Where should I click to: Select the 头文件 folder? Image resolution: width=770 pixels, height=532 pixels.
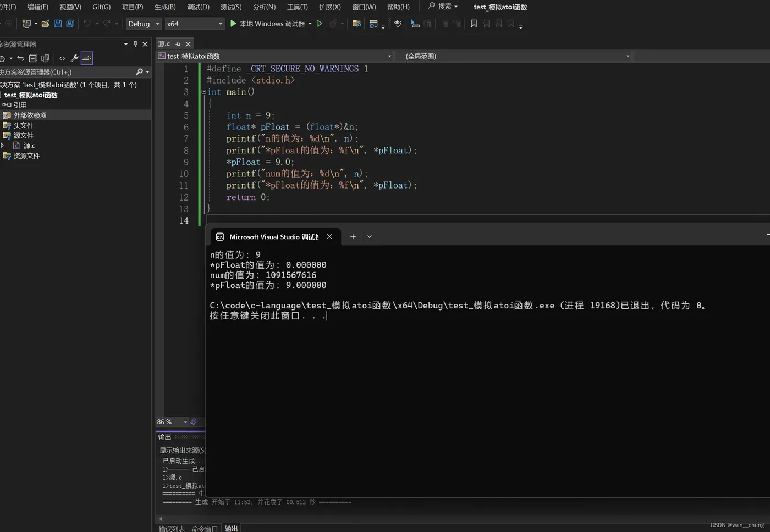(23, 125)
